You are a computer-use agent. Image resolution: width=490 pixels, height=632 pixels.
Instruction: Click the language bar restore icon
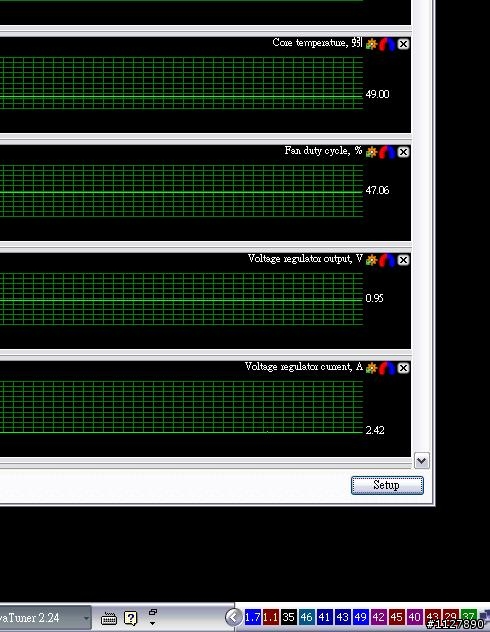[152, 612]
